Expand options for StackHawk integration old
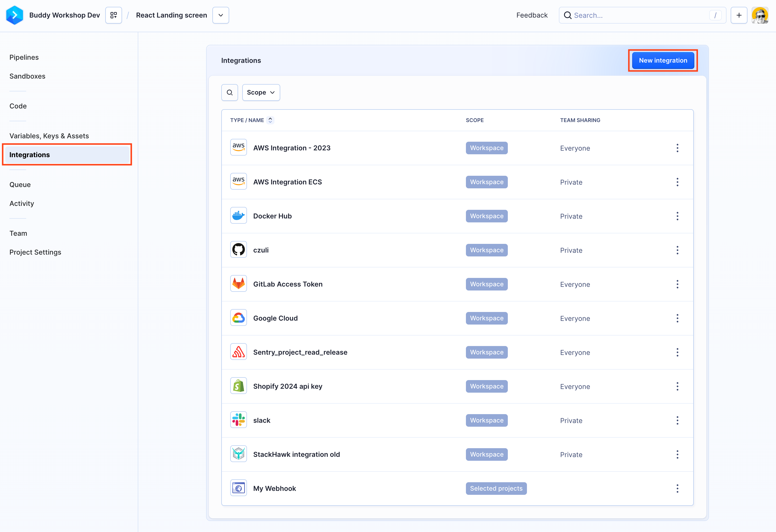 click(678, 454)
